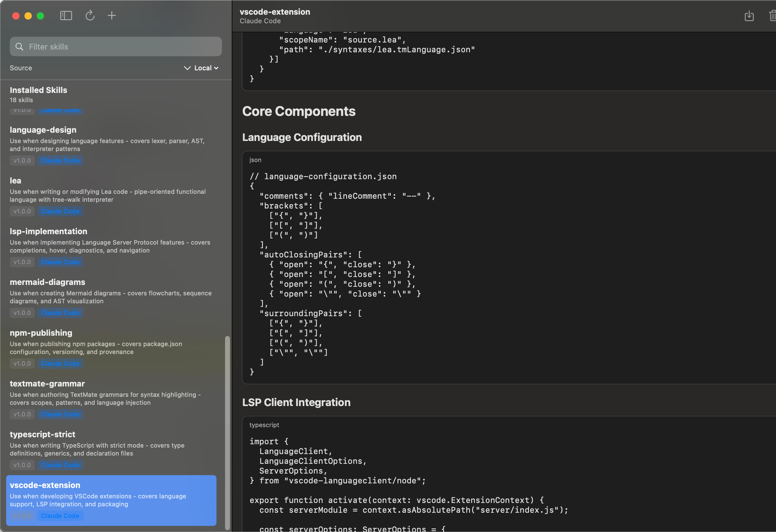Viewport: 776px width, 532px height.
Task: Open the lea skill entry
Action: (111, 196)
